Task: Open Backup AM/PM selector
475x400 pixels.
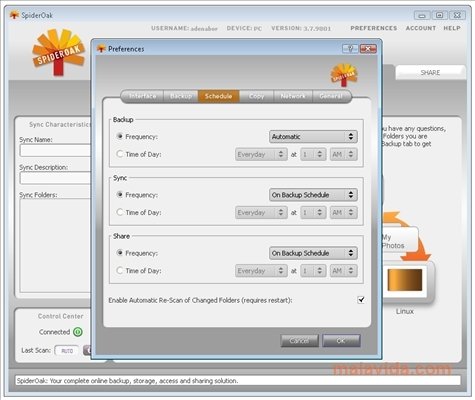Action: pos(343,154)
